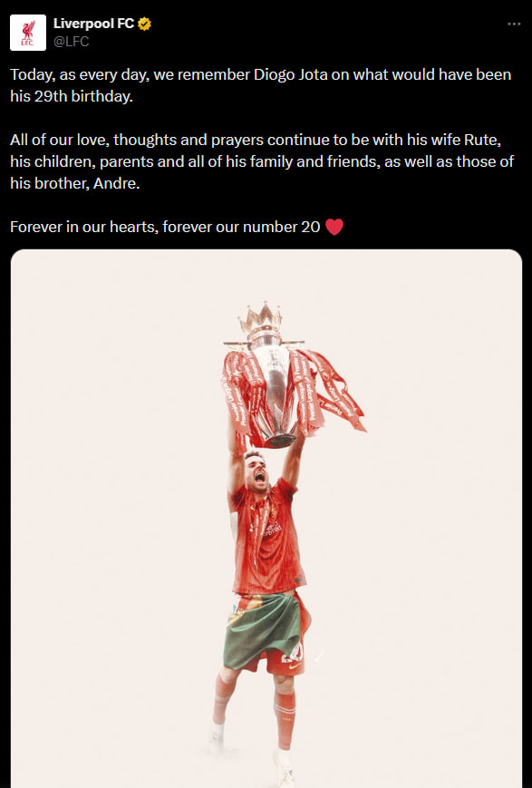Click the words "Diogo Jota" in post
The width and height of the screenshot is (532, 788).
coord(291,75)
